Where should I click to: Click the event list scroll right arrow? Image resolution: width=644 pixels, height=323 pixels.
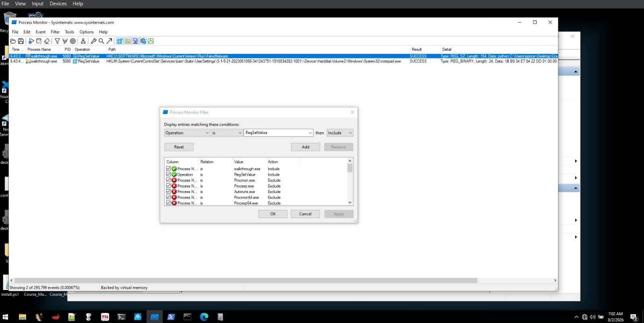coord(555,280)
